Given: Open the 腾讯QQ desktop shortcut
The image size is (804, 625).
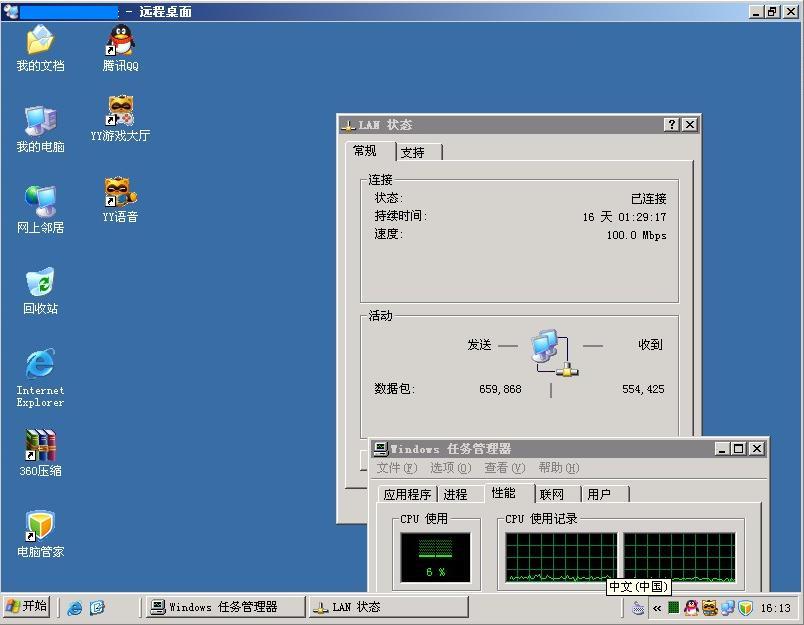Looking at the screenshot, I should [x=120, y=43].
